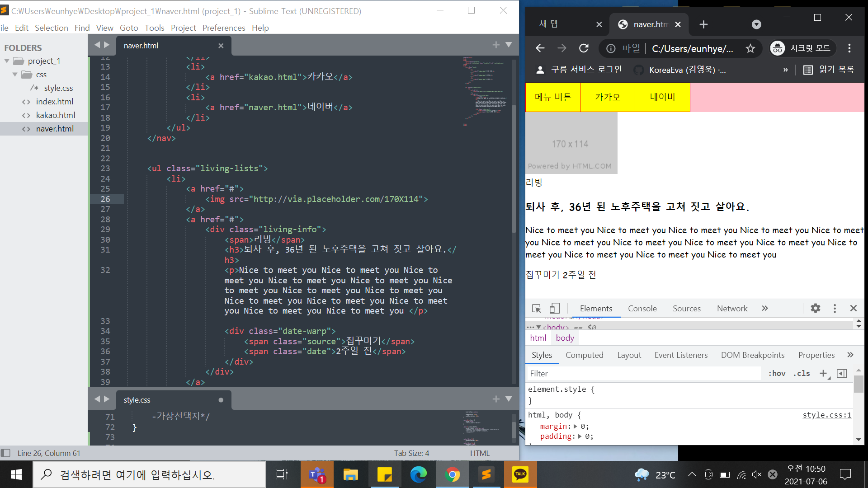
Task: Switch to the Console tab in DevTools
Action: (x=642, y=309)
